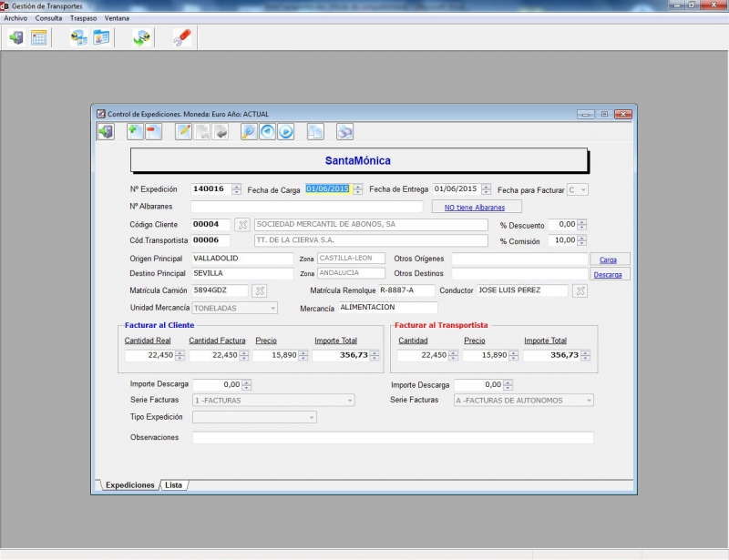Viewport: 729px width, 560px height.
Task: Open the Tipo Expedición dropdown
Action: (312, 417)
